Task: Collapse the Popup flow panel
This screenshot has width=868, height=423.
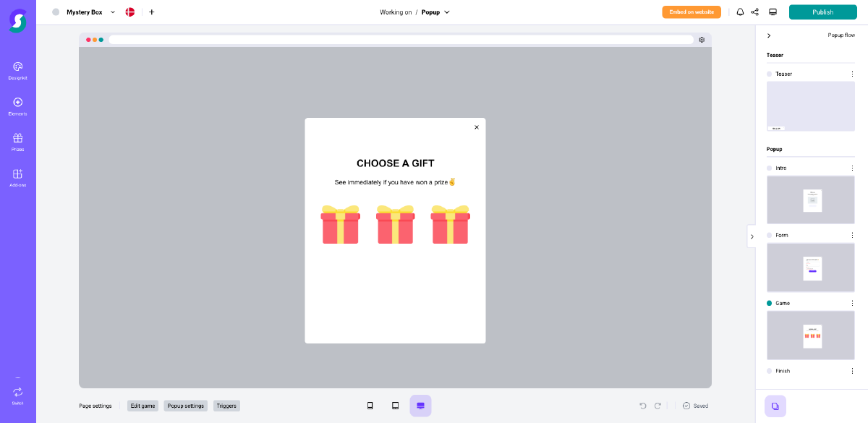Action: 769,35
